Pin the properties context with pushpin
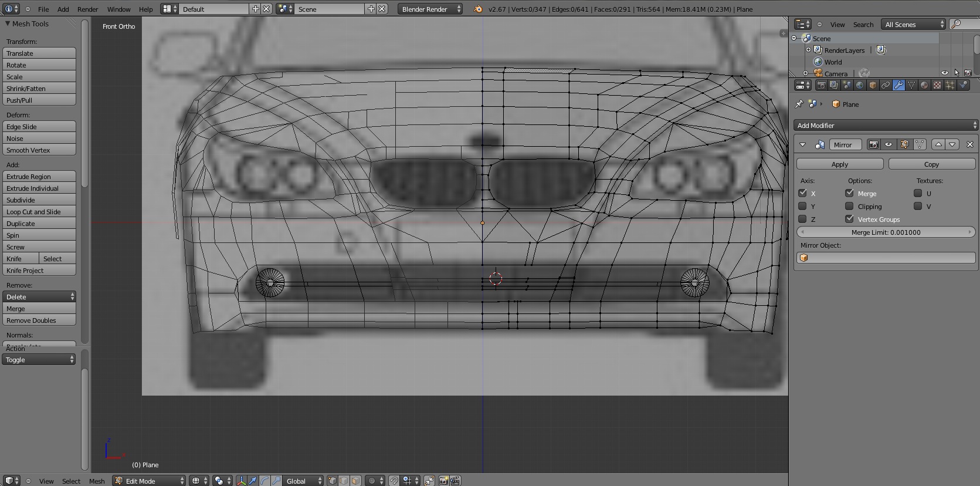This screenshot has width=980, height=486. click(799, 104)
